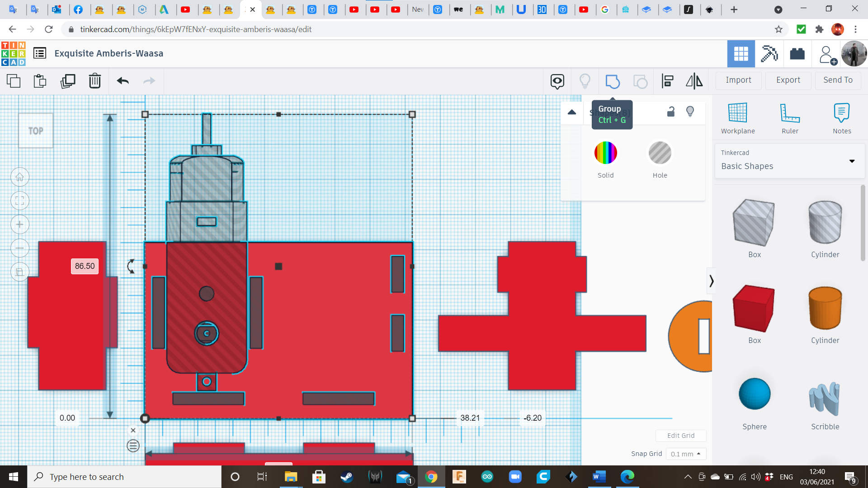The width and height of the screenshot is (868, 488).
Task: Click the Import button
Action: [x=738, y=80]
